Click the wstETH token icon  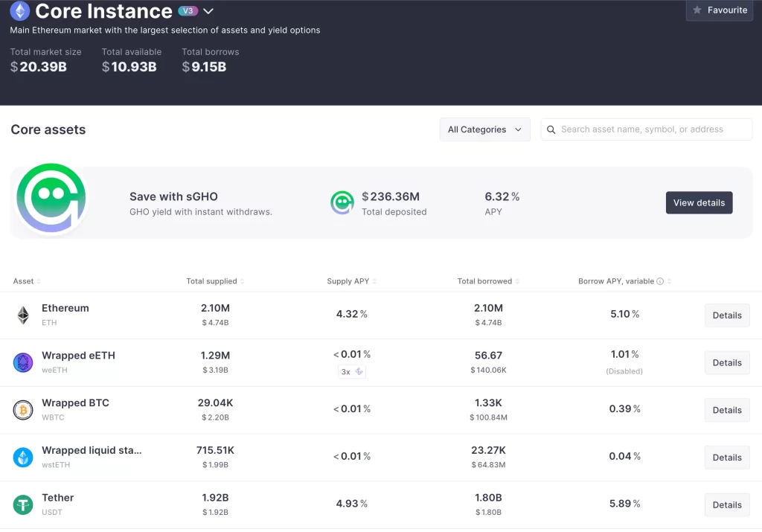pos(23,457)
